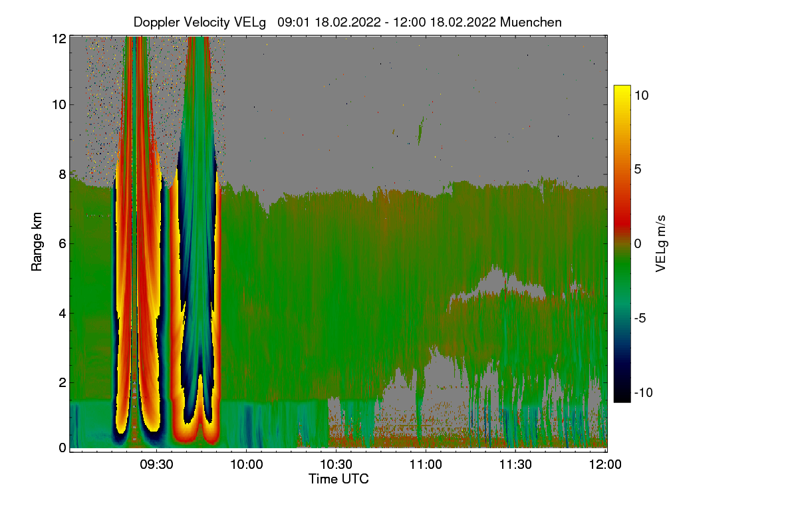This screenshot has height=532, width=798.
Task: Click the 11:00 time tick label
Action: 426,464
